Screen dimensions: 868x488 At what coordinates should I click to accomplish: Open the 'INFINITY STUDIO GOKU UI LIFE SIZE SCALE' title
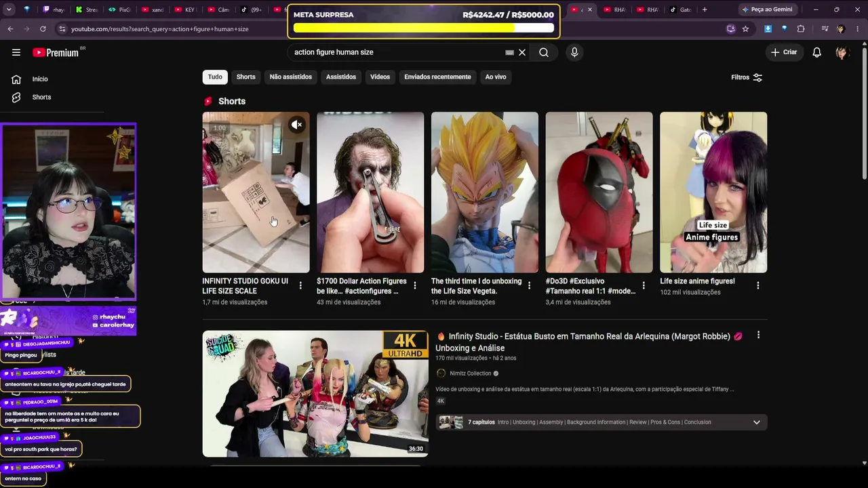pyautogui.click(x=245, y=286)
